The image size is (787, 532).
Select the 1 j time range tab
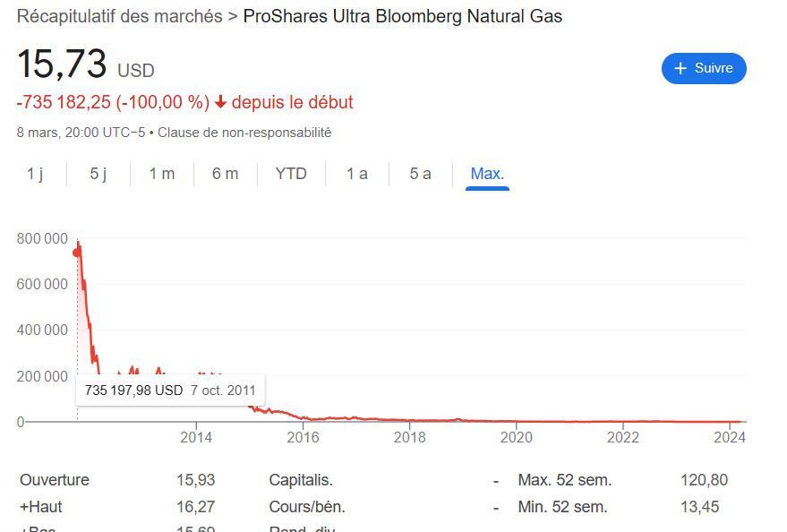click(35, 174)
